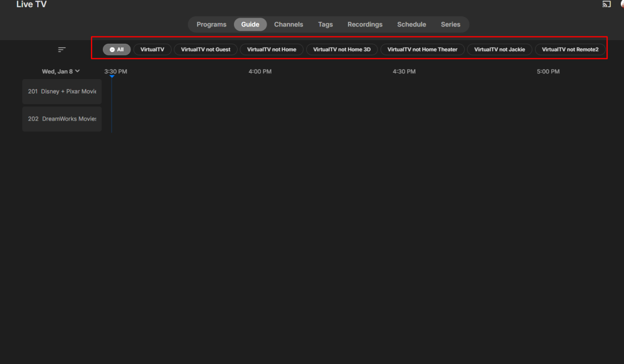Select VirtualTV not Guest filter
Viewport: 624px width, 364px height.
coord(206,49)
